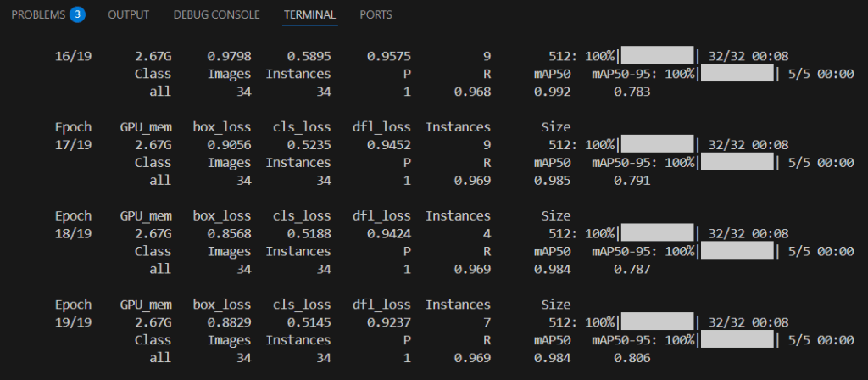This screenshot has height=380, width=868.
Task: Click the 18/19 epoch counter text
Action: pos(73,233)
